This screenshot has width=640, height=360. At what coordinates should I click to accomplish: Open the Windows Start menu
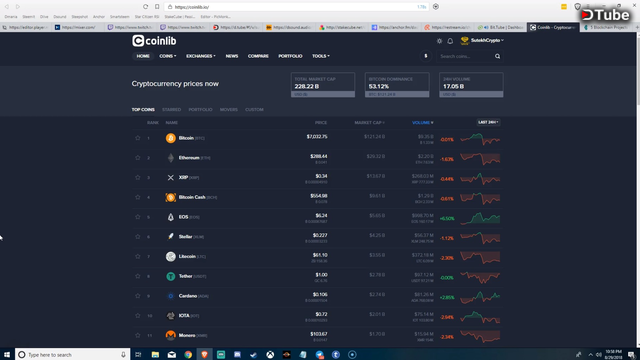coord(7,354)
